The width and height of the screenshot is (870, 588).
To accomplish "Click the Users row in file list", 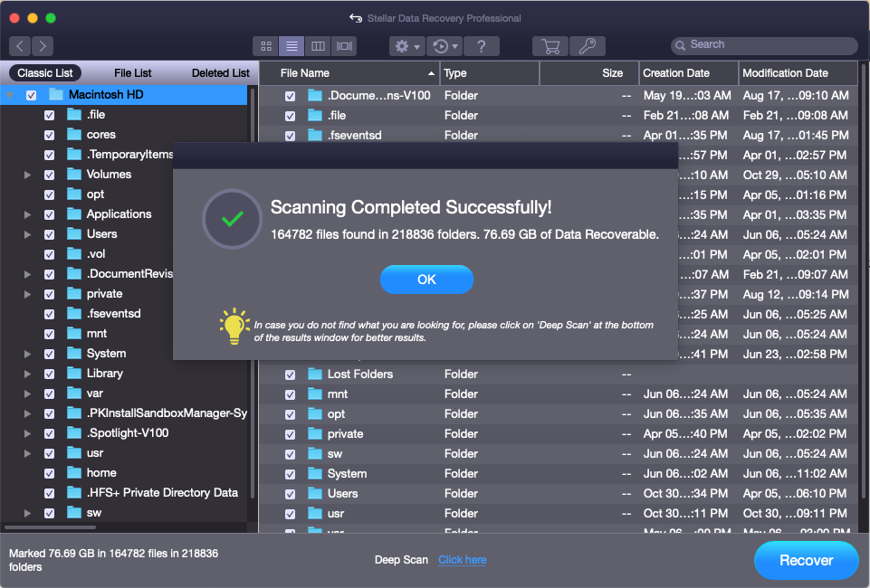I will point(559,493).
